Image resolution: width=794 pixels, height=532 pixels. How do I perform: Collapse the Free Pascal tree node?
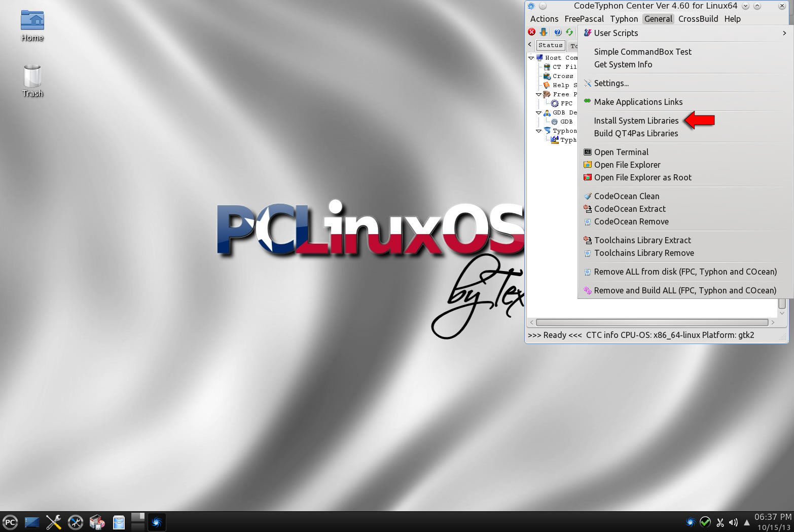pos(539,94)
